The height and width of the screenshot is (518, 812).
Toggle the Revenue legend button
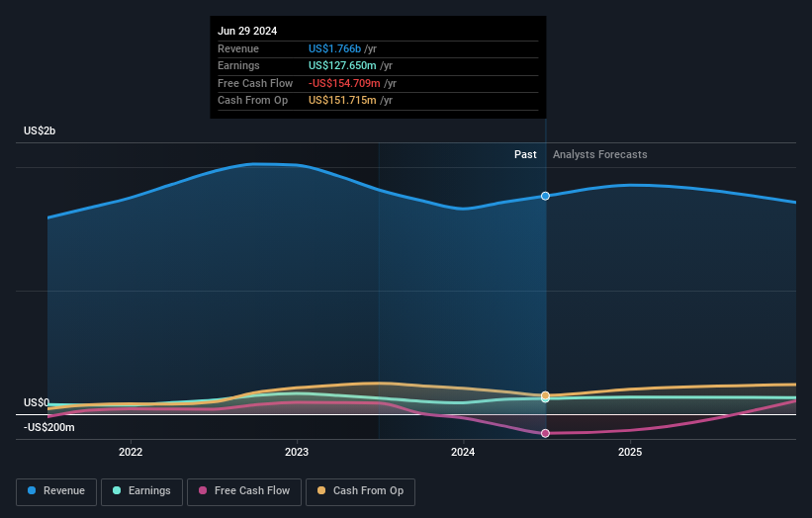[56, 491]
